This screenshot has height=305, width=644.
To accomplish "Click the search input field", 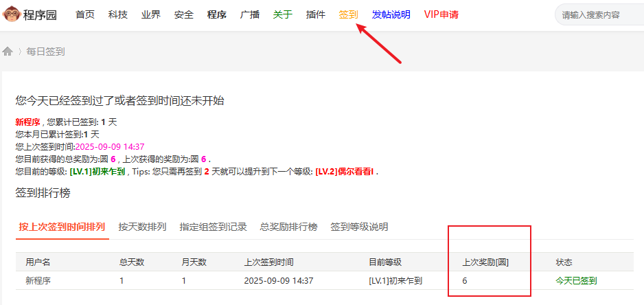I will pos(597,14).
